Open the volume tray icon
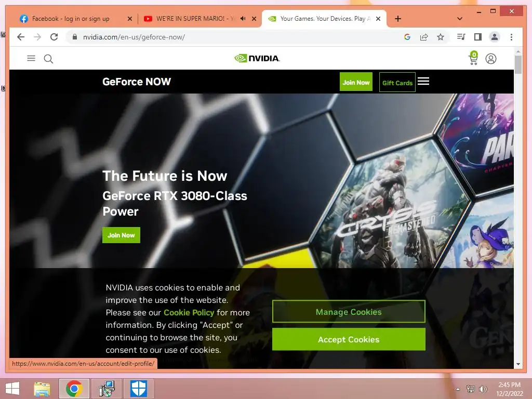The height and width of the screenshot is (399, 532). [x=483, y=389]
